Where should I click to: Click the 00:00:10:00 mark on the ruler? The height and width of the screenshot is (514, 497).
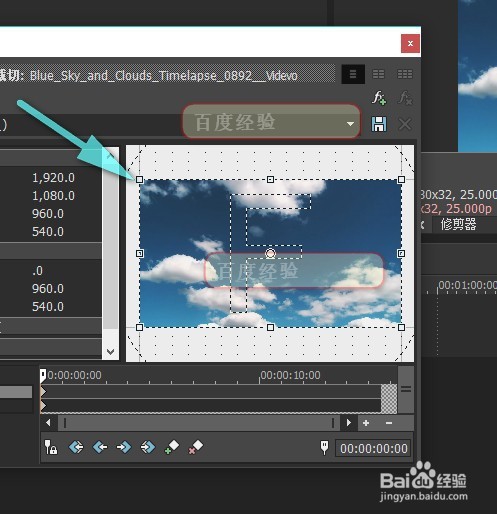(290, 375)
